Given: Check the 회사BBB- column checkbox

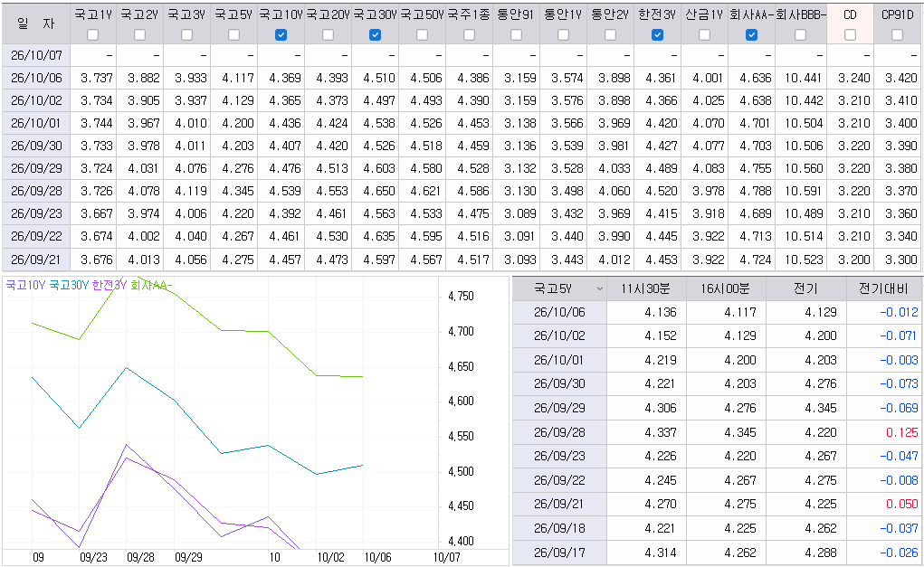Looking at the screenshot, I should [800, 35].
